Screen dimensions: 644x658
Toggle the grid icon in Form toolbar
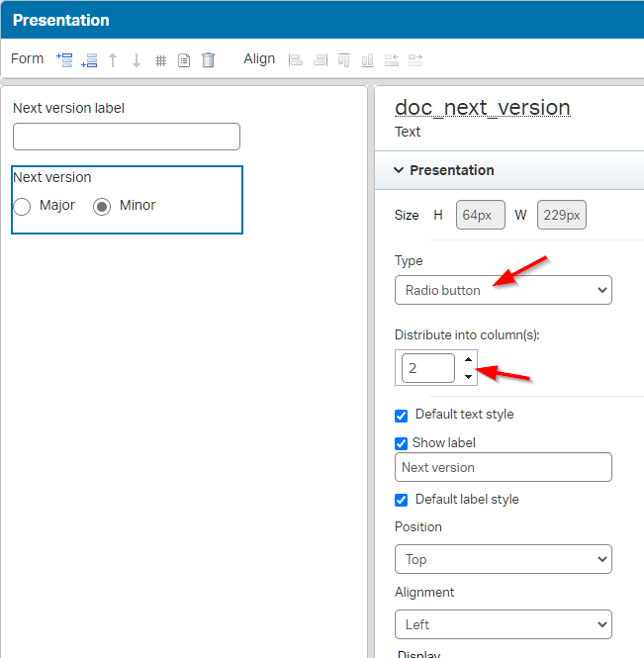tap(160, 60)
